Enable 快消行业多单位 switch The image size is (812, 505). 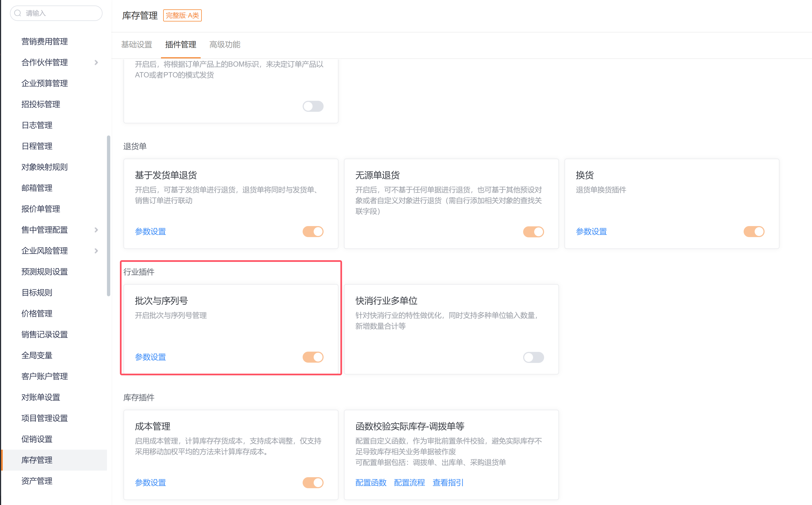point(533,357)
